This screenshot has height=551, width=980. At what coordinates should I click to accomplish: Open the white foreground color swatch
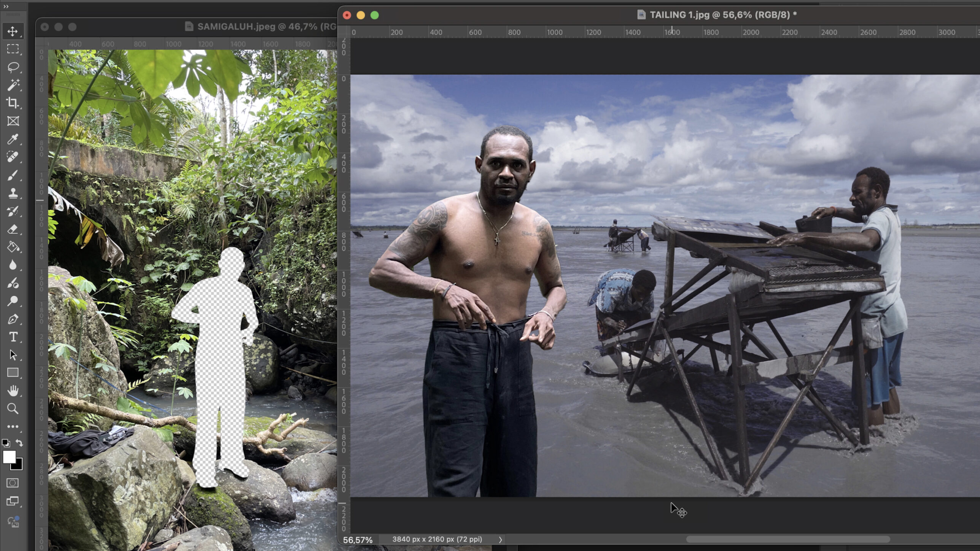[9, 457]
